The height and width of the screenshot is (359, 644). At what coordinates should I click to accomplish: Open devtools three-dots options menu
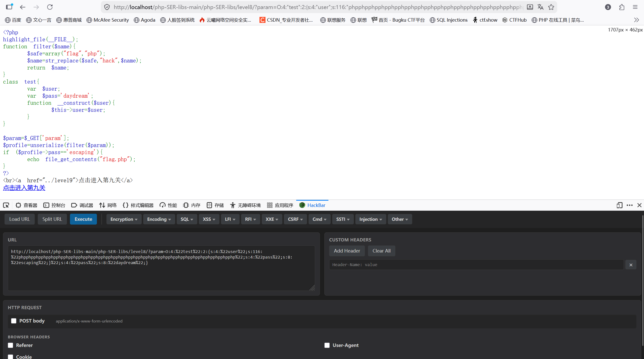(629, 205)
